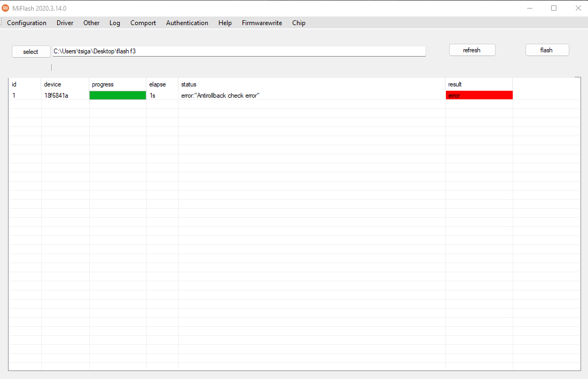Maximize the MiFlash window
The image size is (588, 379).
[553, 8]
